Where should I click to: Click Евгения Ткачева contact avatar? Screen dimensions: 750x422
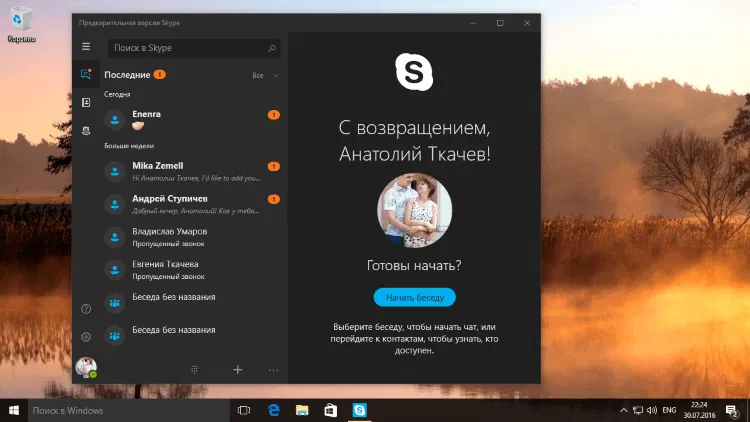pyautogui.click(x=115, y=270)
